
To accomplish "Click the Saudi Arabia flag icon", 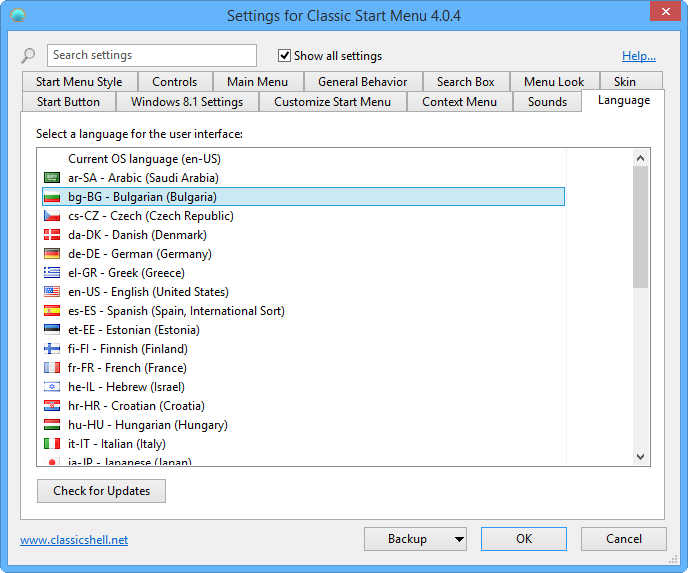I will (x=52, y=178).
